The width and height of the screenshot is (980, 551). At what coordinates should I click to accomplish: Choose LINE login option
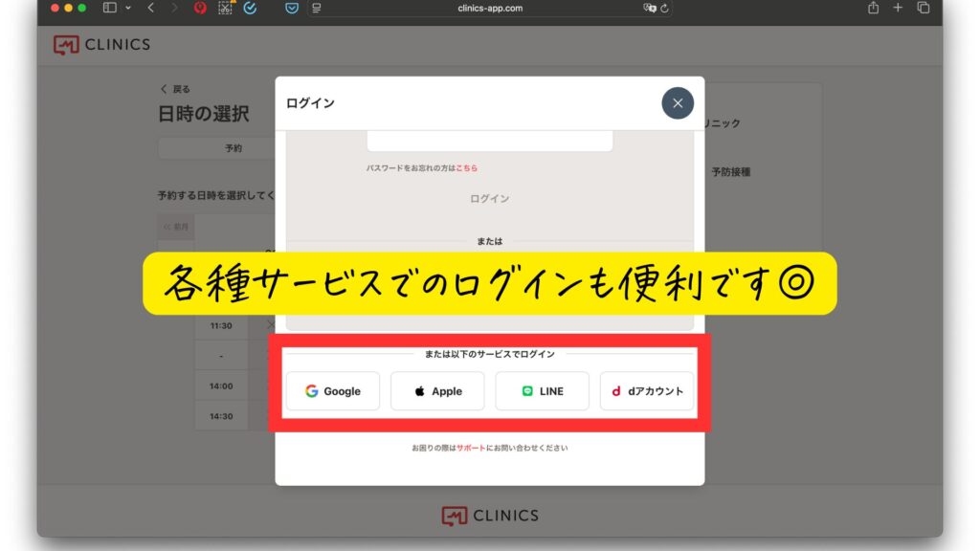(x=542, y=391)
